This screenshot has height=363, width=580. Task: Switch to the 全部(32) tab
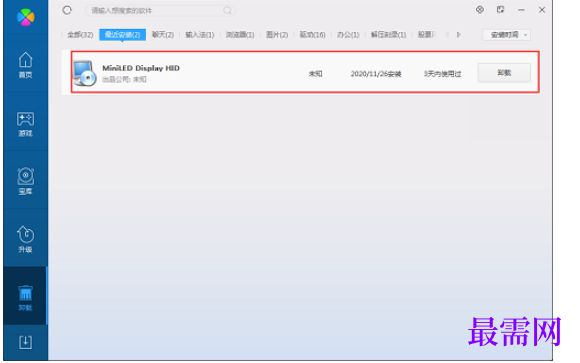[x=80, y=35]
